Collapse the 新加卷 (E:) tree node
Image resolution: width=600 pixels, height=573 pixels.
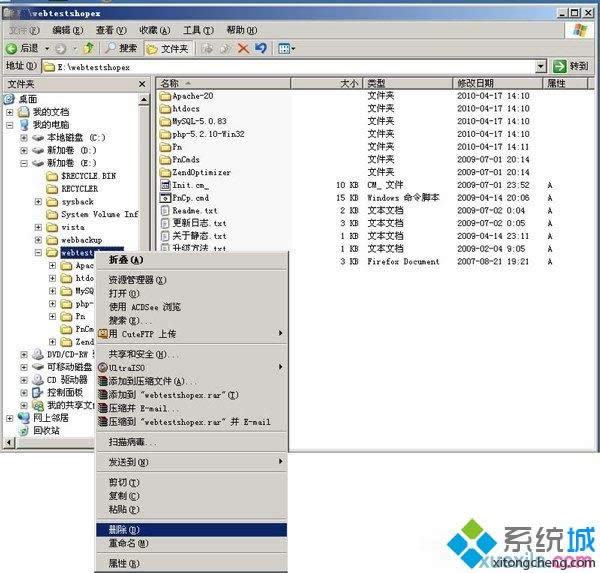(x=24, y=162)
